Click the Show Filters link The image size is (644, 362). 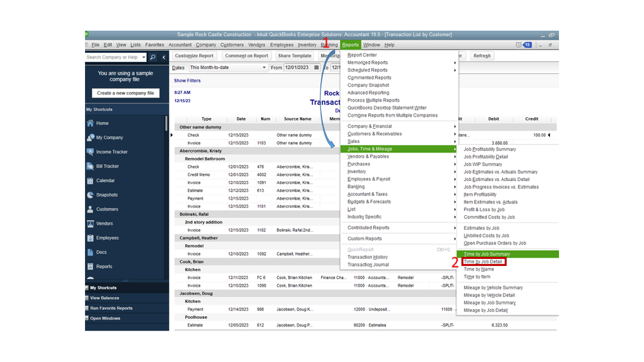click(188, 81)
